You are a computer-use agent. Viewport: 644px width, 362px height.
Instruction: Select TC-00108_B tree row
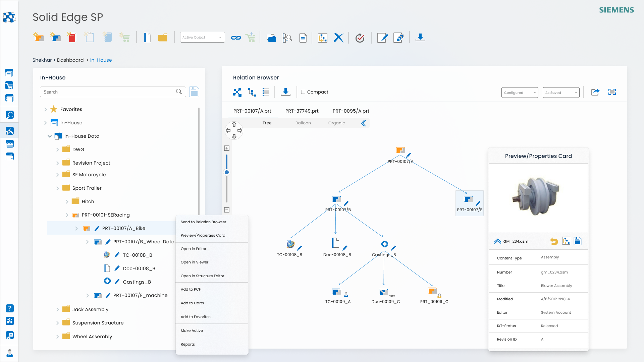click(138, 255)
